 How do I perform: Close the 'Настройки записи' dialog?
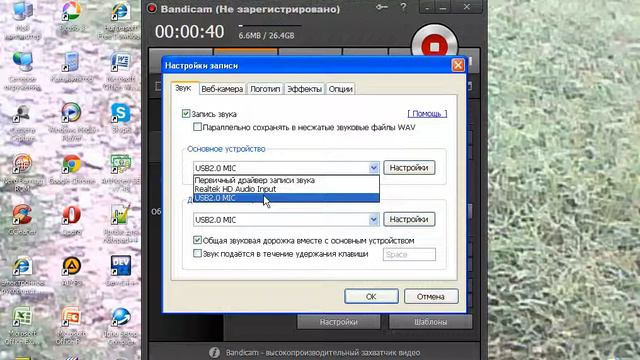point(458,65)
